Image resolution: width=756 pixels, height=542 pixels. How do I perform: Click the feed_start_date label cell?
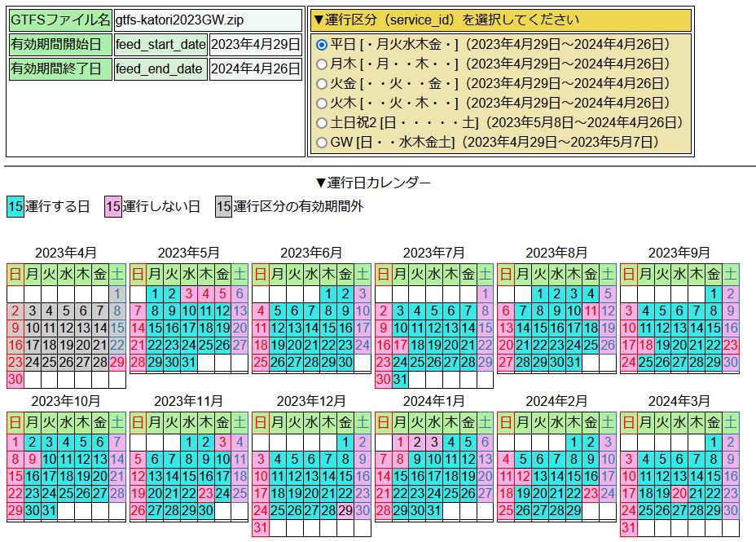pos(160,45)
